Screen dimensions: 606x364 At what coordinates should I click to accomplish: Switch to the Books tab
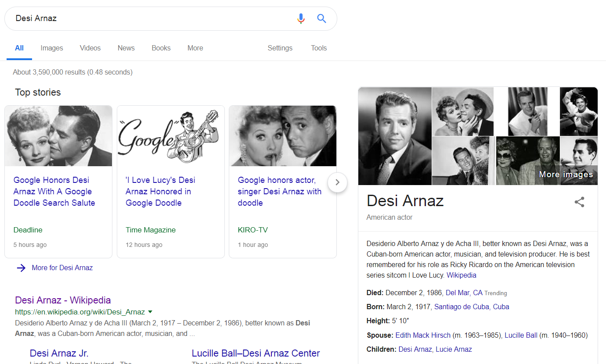[x=161, y=48]
